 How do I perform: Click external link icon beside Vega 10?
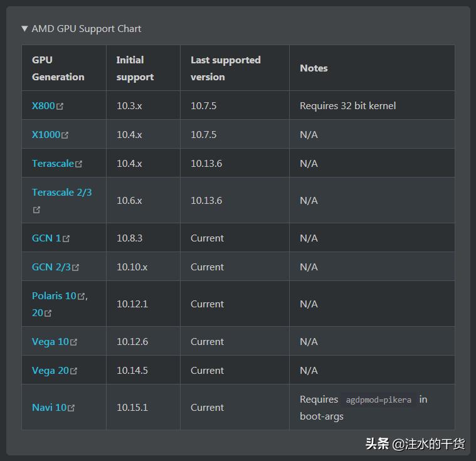[x=74, y=342]
